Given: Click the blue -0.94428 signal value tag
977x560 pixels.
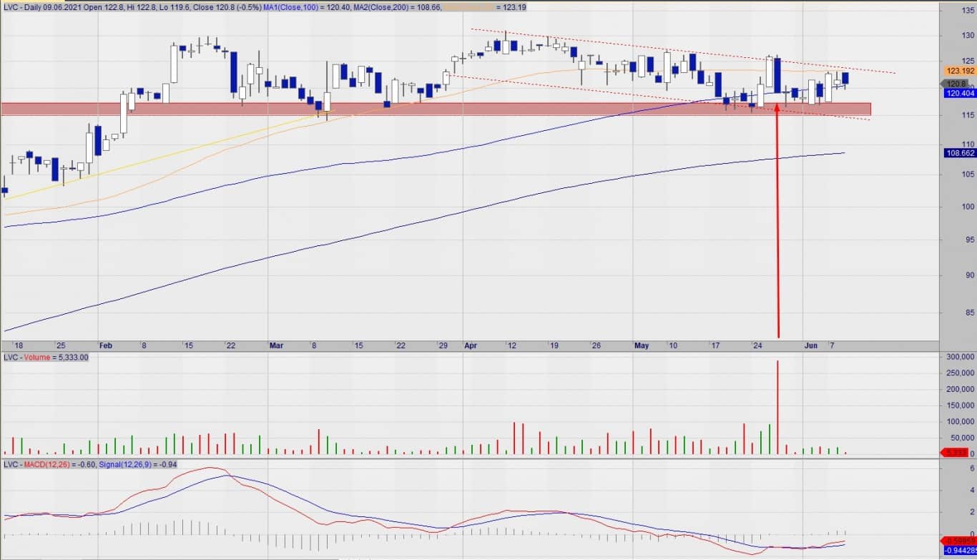Looking at the screenshot, I should [959, 550].
